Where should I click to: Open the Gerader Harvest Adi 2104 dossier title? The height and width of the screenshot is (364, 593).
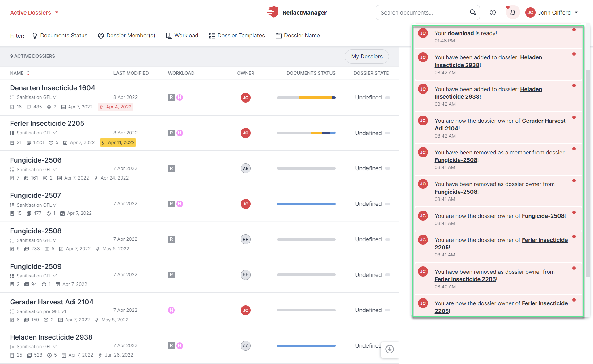coord(52,302)
